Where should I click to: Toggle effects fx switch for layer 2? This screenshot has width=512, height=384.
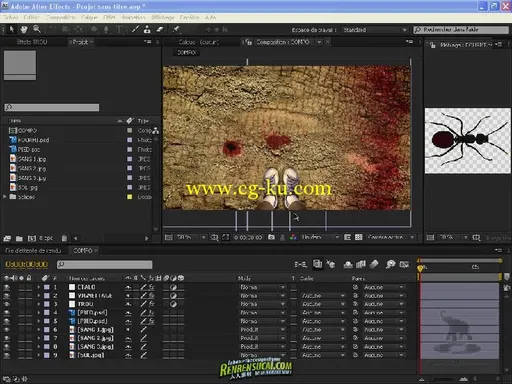click(x=152, y=296)
